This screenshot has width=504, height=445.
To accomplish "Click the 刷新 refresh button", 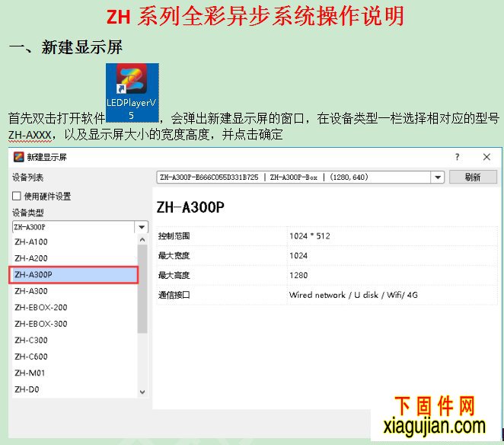I will click(473, 178).
